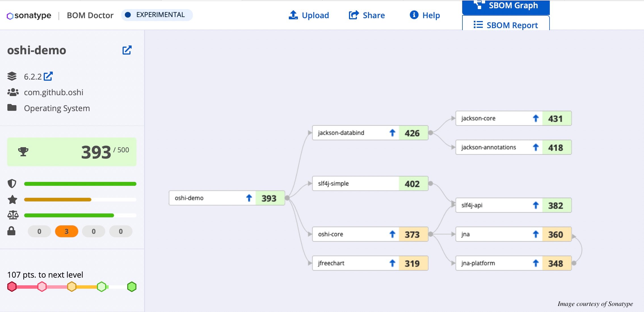Screen dimensions: 644x312
Task: Click the license scales icon
Action: pos(13,215)
